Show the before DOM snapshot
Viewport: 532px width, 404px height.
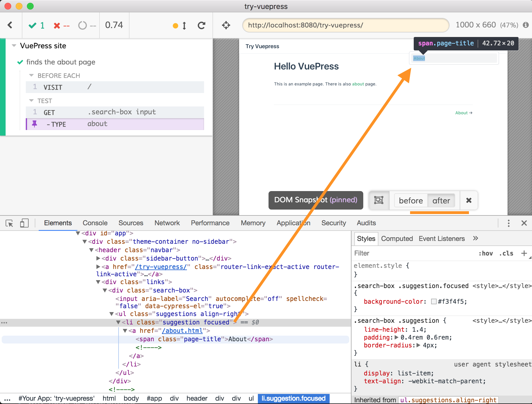411,201
